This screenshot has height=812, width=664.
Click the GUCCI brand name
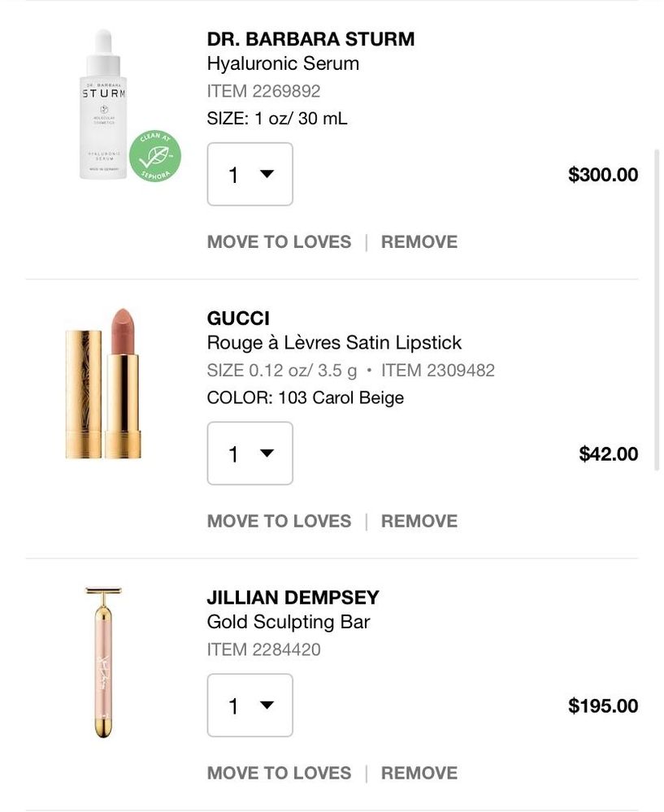coord(238,318)
